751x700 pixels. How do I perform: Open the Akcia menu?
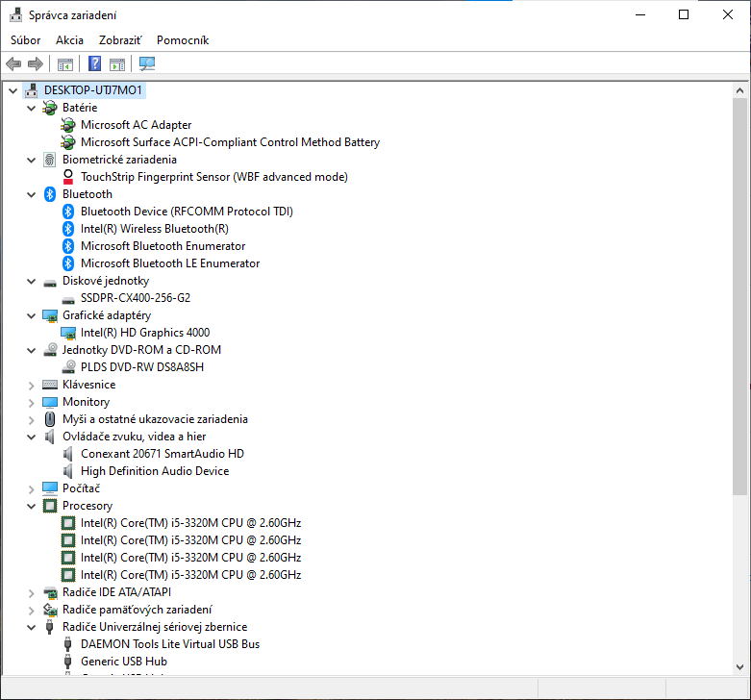pos(69,40)
